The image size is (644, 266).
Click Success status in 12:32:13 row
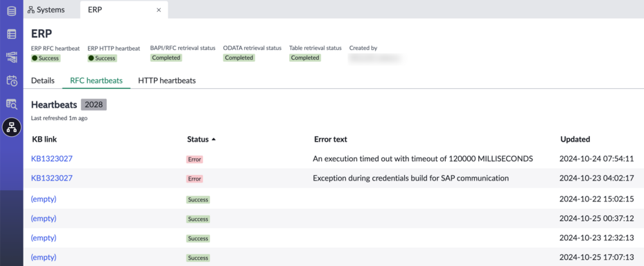tap(198, 238)
